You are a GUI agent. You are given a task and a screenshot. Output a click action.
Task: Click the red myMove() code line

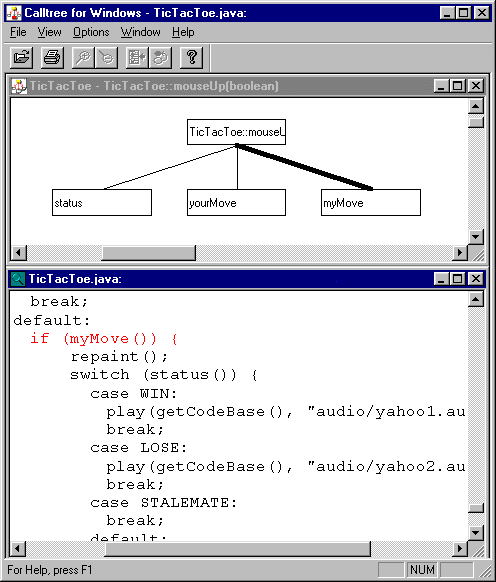(104, 339)
